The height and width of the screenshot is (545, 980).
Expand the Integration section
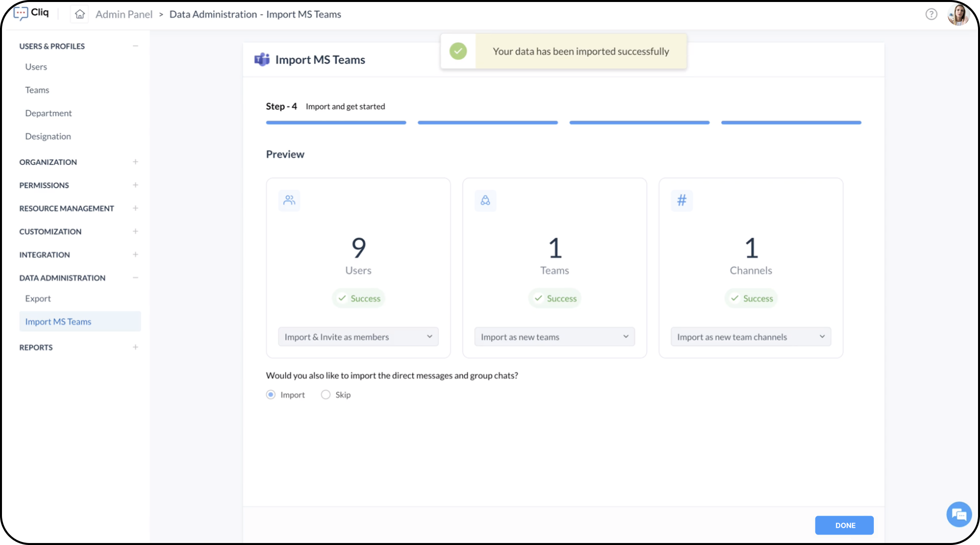pos(135,255)
